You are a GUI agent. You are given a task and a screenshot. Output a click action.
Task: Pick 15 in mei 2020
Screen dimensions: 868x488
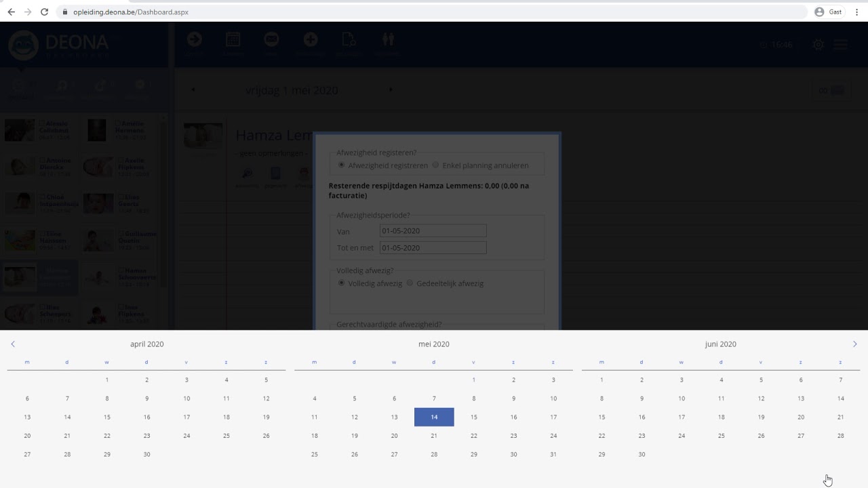coord(473,417)
